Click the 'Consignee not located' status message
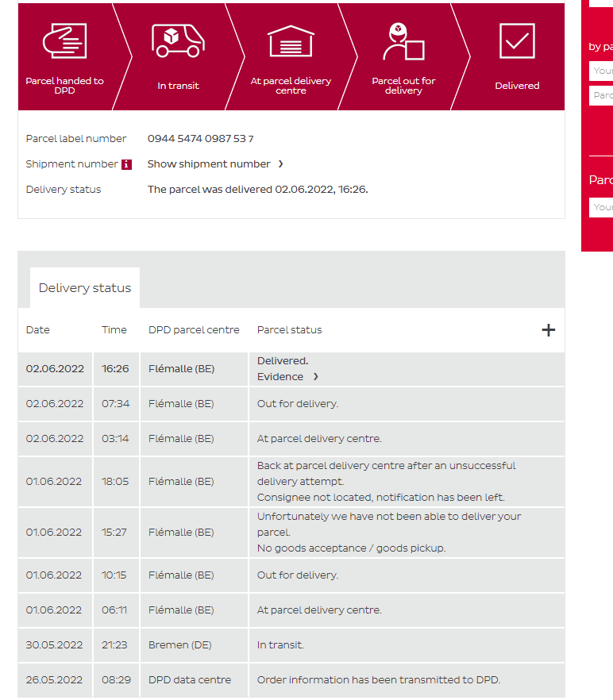The image size is (613, 700). [380, 498]
